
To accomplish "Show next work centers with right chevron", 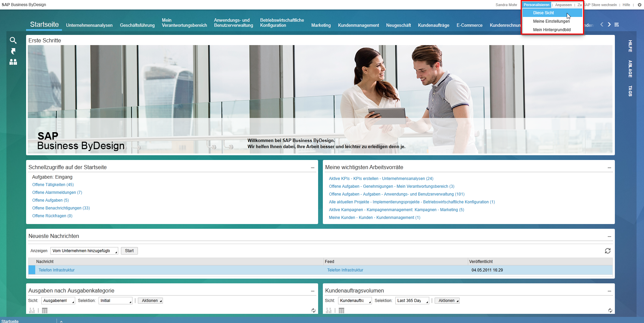I will coord(609,24).
